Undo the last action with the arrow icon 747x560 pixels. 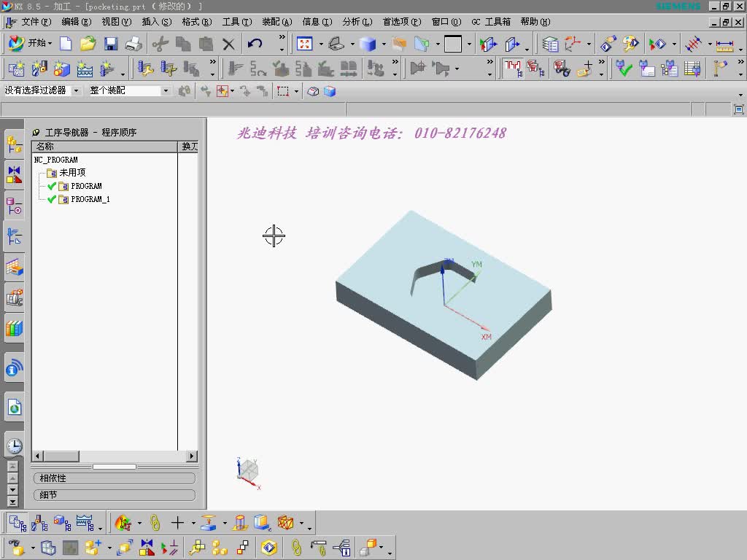[255, 44]
